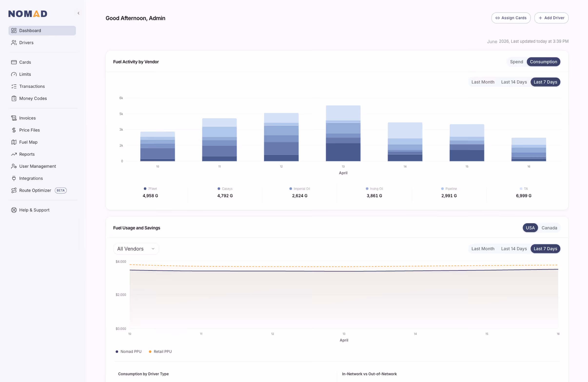Viewport: 588px width, 382px height.
Task: Click the Imperial Oil legend color dot
Action: coord(291,189)
